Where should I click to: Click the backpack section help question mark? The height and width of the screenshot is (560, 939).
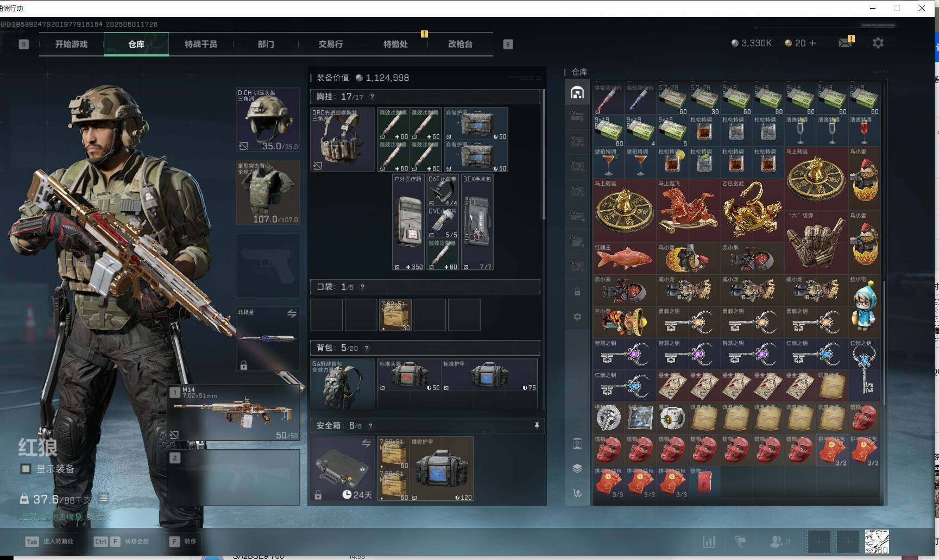tap(367, 348)
